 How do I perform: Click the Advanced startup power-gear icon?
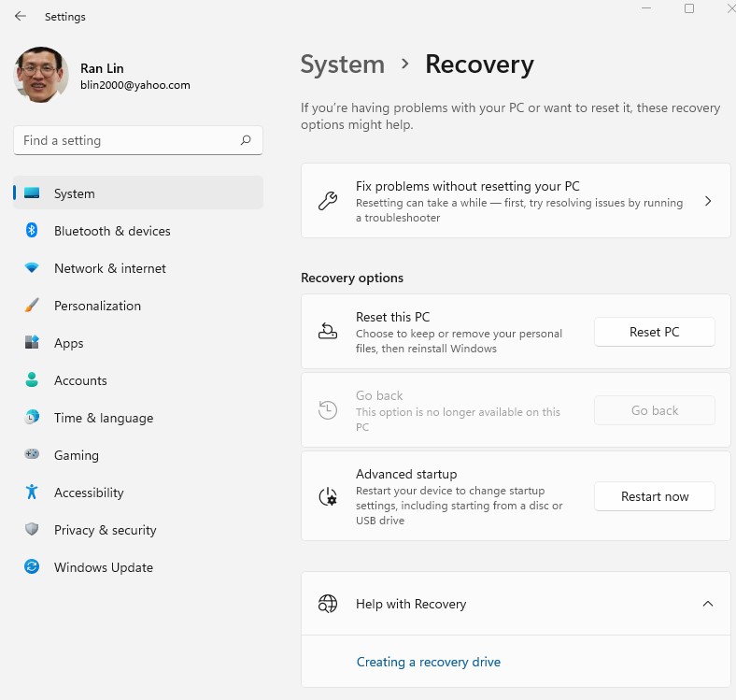[x=328, y=496]
